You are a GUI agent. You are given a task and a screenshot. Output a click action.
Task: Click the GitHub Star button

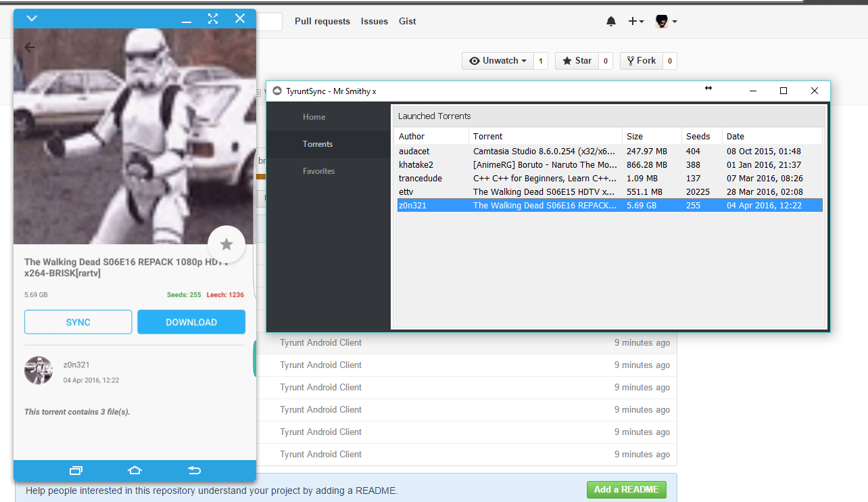coord(577,61)
